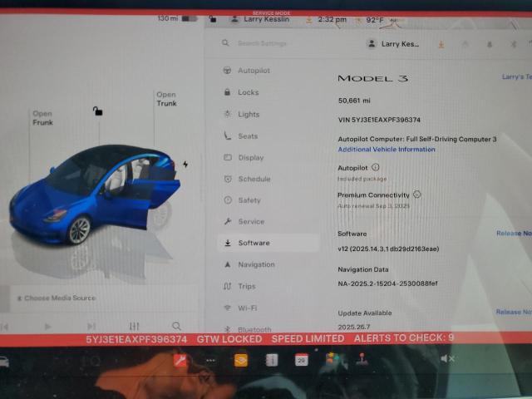Tap the 130 mi battery indicator

(177, 18)
